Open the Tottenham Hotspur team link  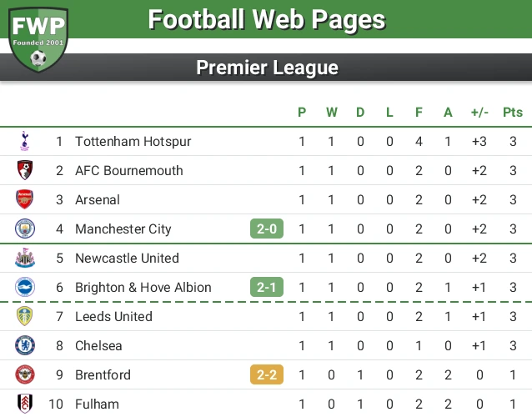pos(133,141)
